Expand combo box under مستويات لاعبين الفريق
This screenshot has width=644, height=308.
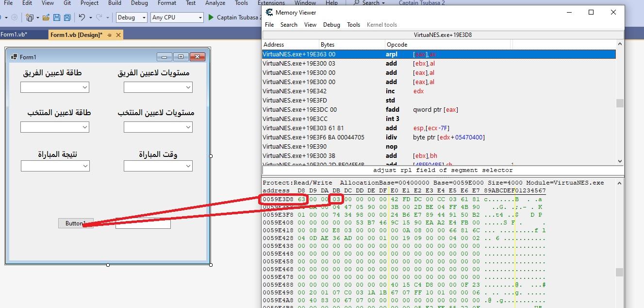point(188,87)
